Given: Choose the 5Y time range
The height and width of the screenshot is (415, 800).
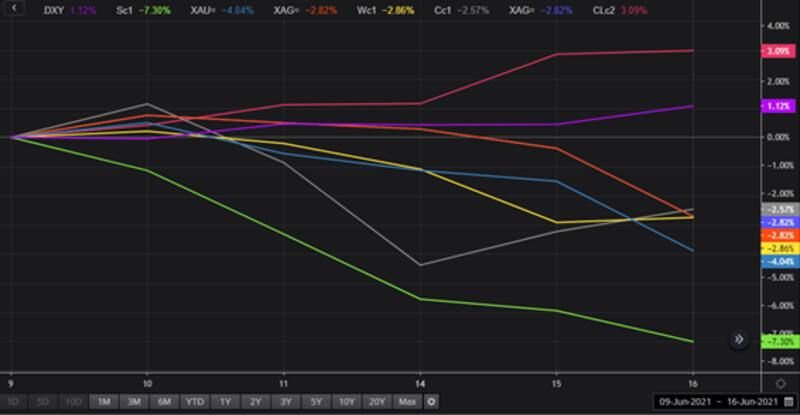Looking at the screenshot, I should point(314,401).
